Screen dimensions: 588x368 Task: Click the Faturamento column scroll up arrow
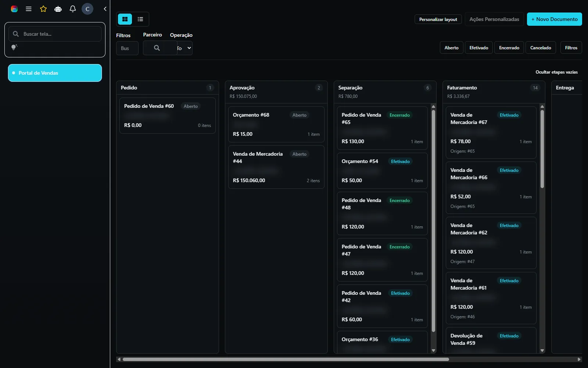point(542,106)
